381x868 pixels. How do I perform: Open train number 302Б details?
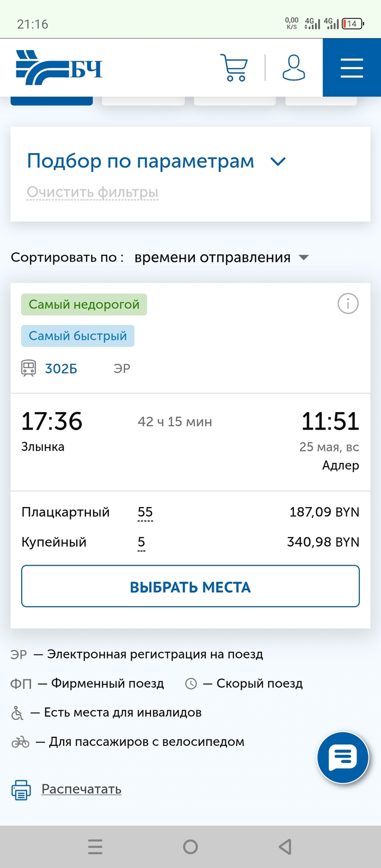click(61, 369)
